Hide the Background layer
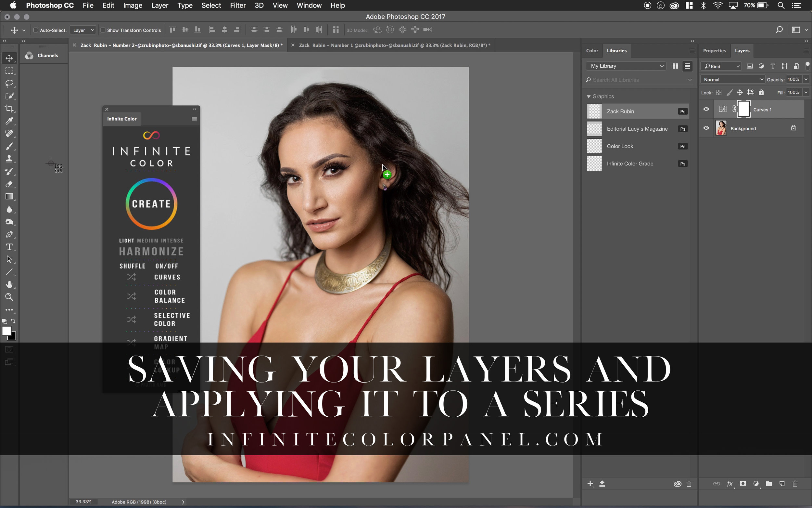The height and width of the screenshot is (508, 812). 706,128
